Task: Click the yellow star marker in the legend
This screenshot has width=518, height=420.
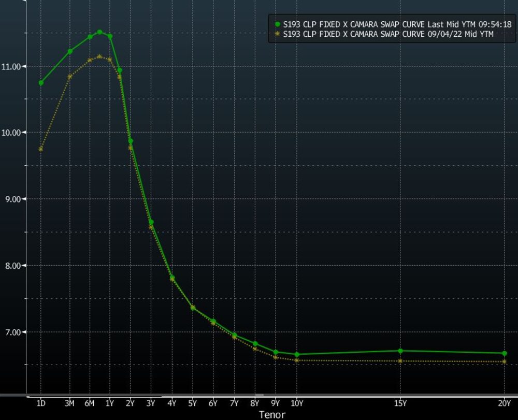Action: (x=277, y=34)
